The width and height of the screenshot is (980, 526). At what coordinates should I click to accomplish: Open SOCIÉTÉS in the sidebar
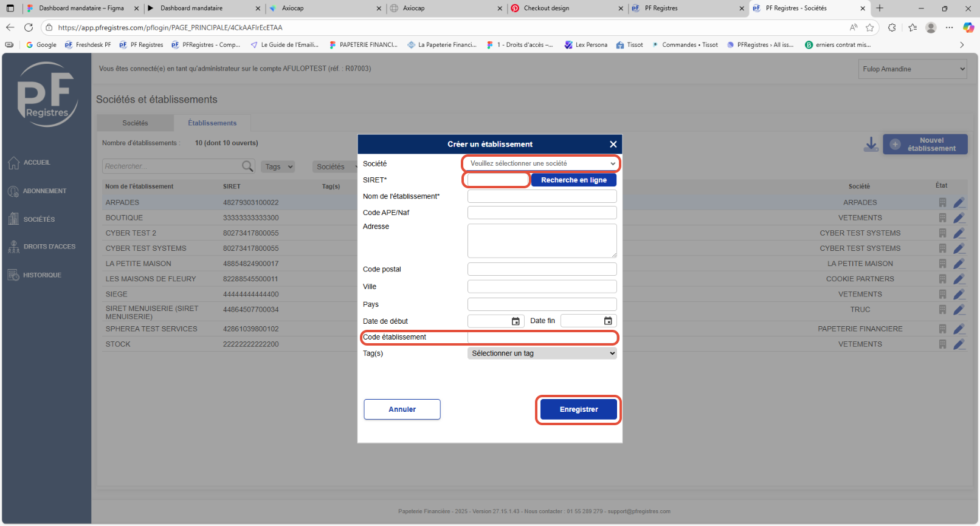[32, 219]
